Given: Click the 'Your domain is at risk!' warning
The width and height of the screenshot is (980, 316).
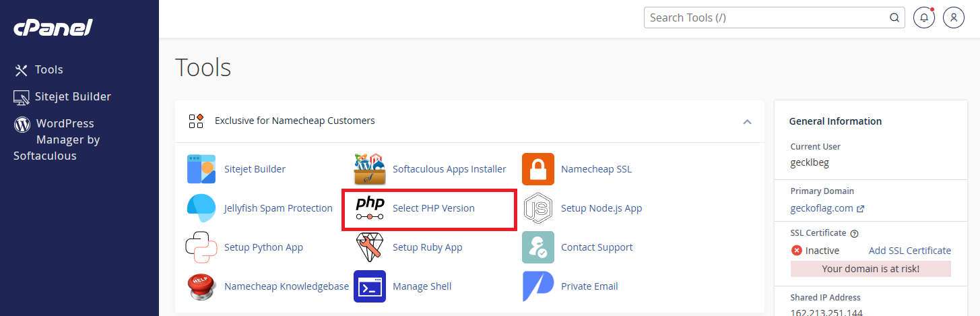Looking at the screenshot, I should pyautogui.click(x=871, y=269).
